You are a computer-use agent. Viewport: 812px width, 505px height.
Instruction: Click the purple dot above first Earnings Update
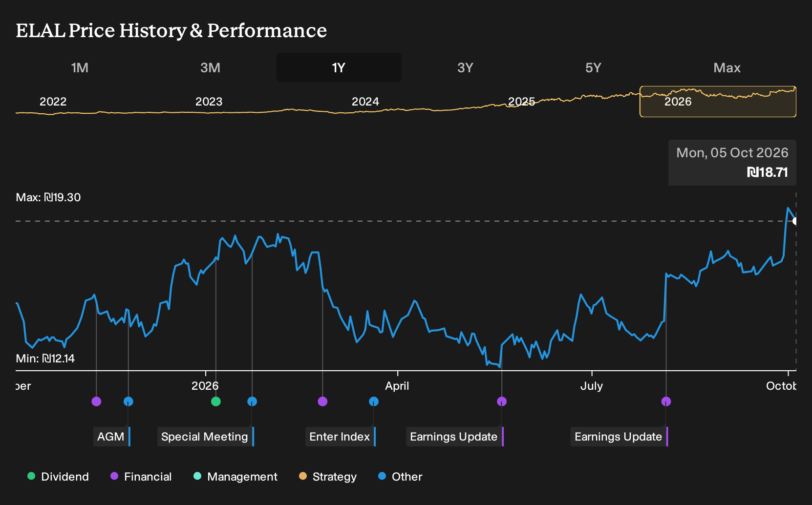pyautogui.click(x=502, y=401)
